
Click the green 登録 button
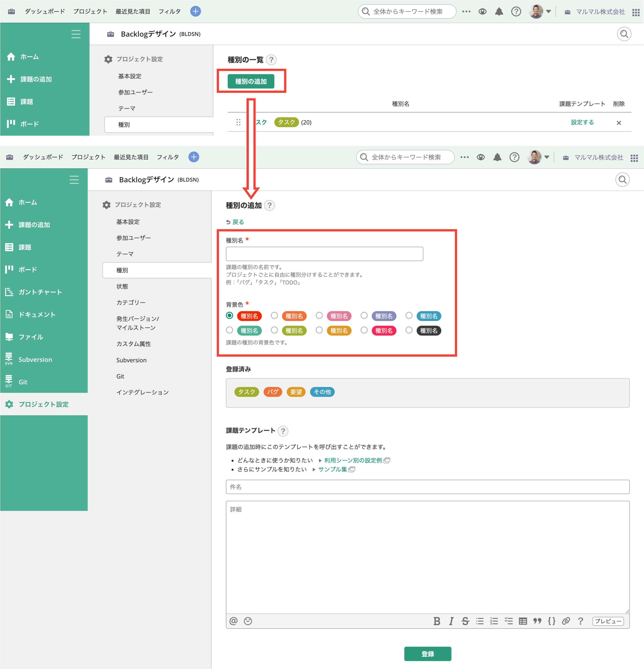click(428, 654)
